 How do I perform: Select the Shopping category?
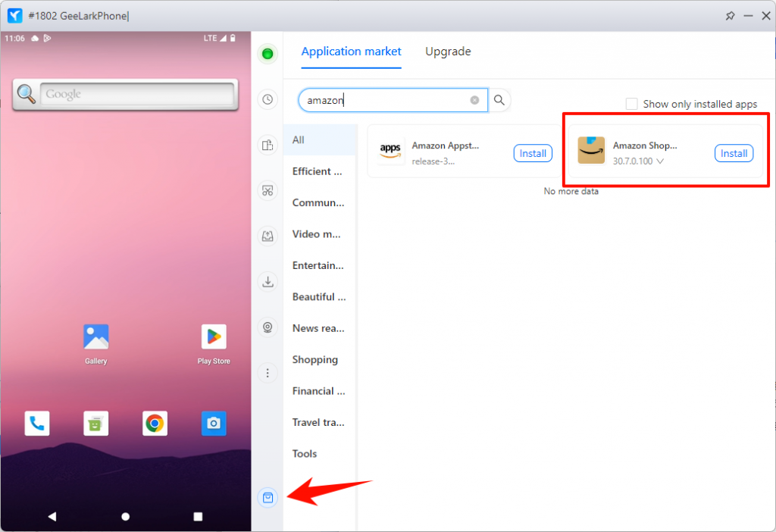coord(320,360)
